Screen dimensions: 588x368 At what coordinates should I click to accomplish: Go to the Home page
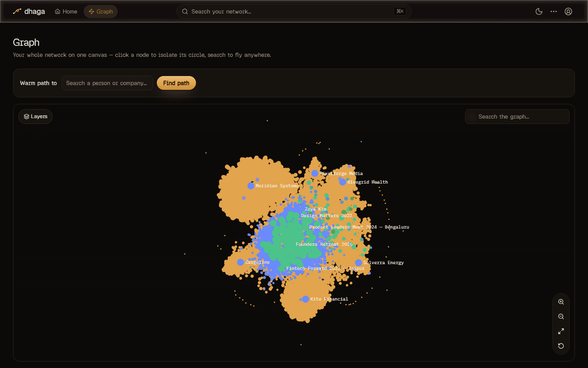click(x=66, y=11)
